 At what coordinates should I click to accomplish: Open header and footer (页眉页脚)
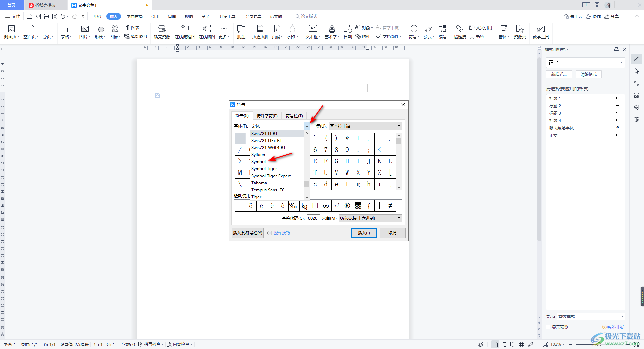(260, 32)
